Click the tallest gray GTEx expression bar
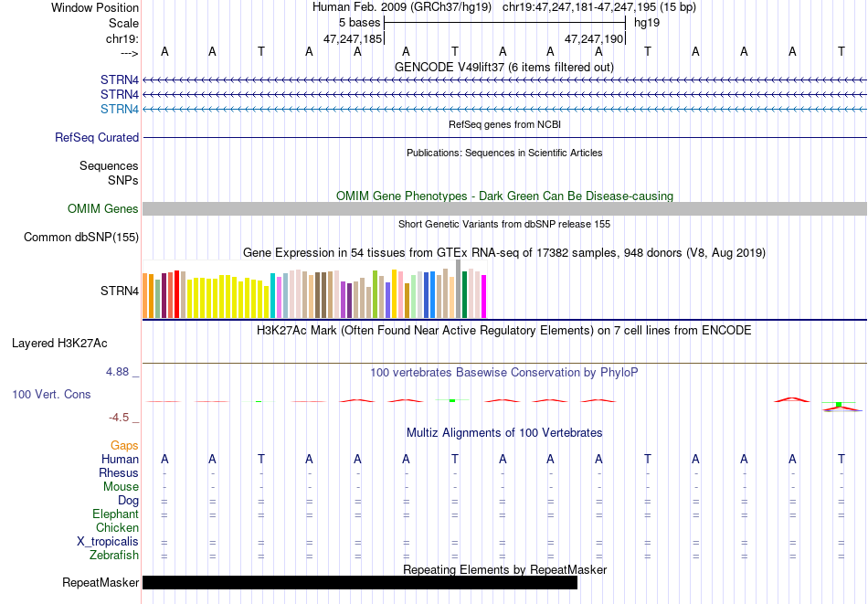The width and height of the screenshot is (868, 604). click(459, 289)
